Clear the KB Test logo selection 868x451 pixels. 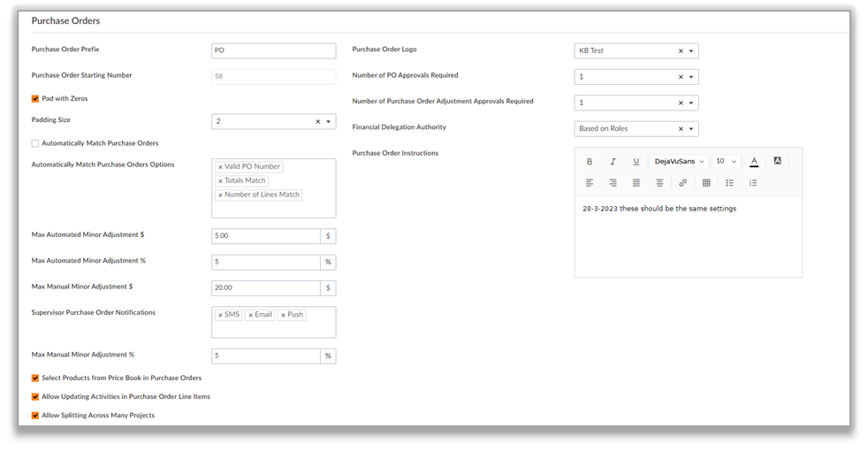[x=681, y=51]
